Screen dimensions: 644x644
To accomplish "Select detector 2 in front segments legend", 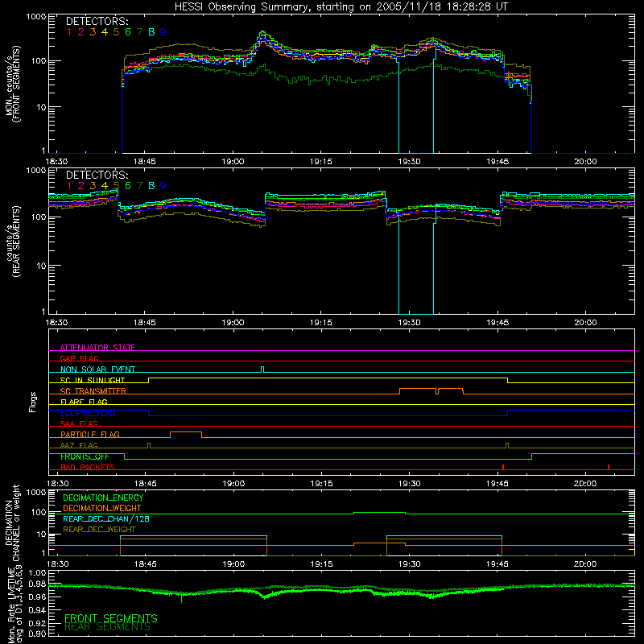I will 81,32.
